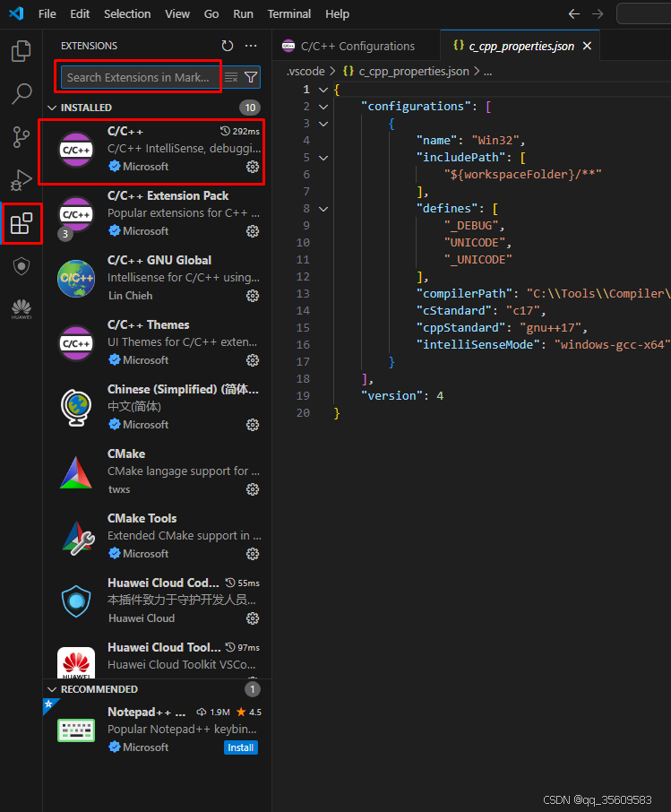Screen dimensions: 671x812
Task: Switch to C/C++ Configurations tab
Action: click(357, 46)
